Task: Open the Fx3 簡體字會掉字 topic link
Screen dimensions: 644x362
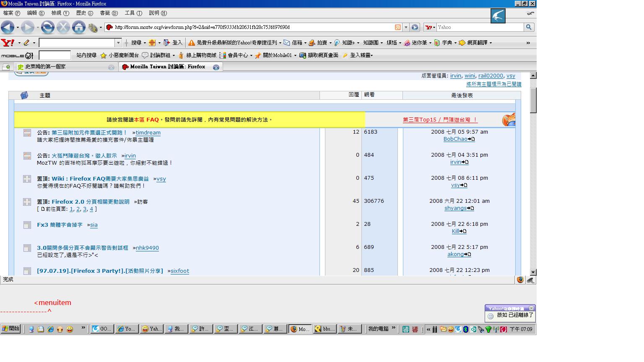Action: click(60, 225)
